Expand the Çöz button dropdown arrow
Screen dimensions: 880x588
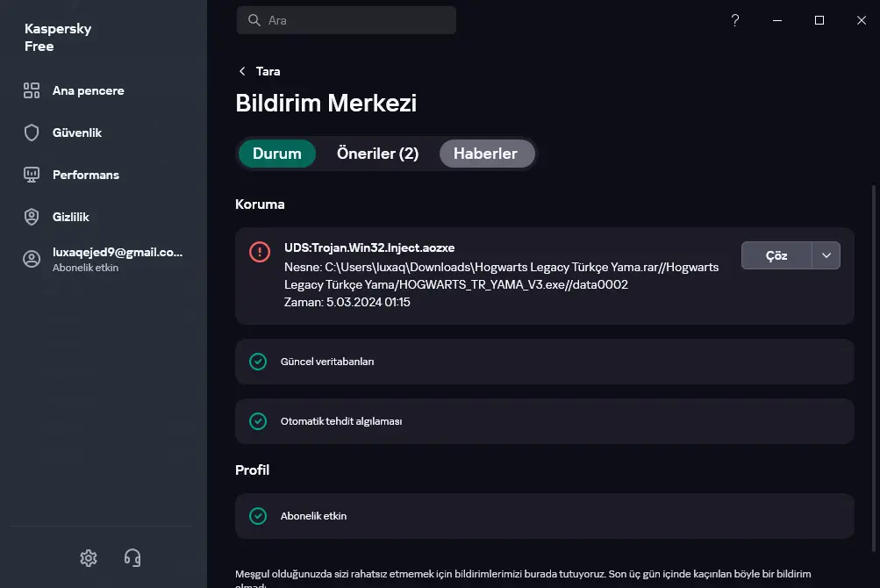point(826,255)
